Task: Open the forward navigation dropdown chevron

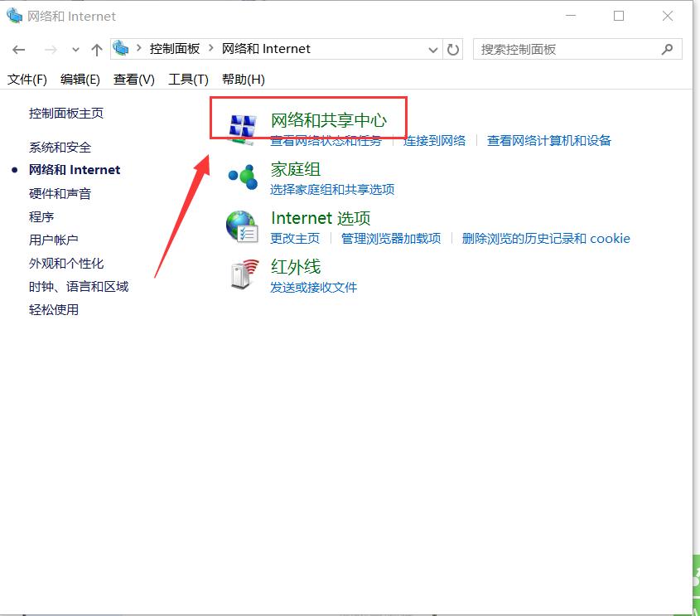Action: click(x=75, y=50)
